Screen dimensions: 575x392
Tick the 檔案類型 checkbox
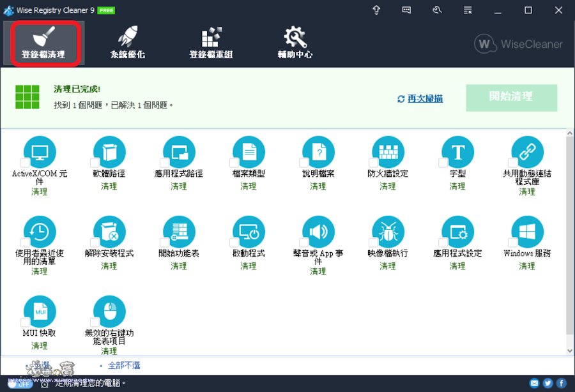tap(234, 163)
